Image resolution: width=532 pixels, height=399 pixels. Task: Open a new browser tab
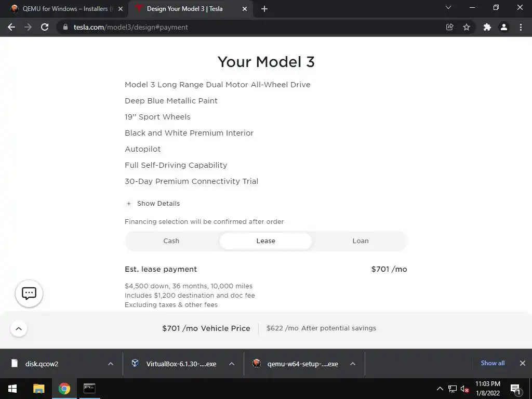coord(264,9)
